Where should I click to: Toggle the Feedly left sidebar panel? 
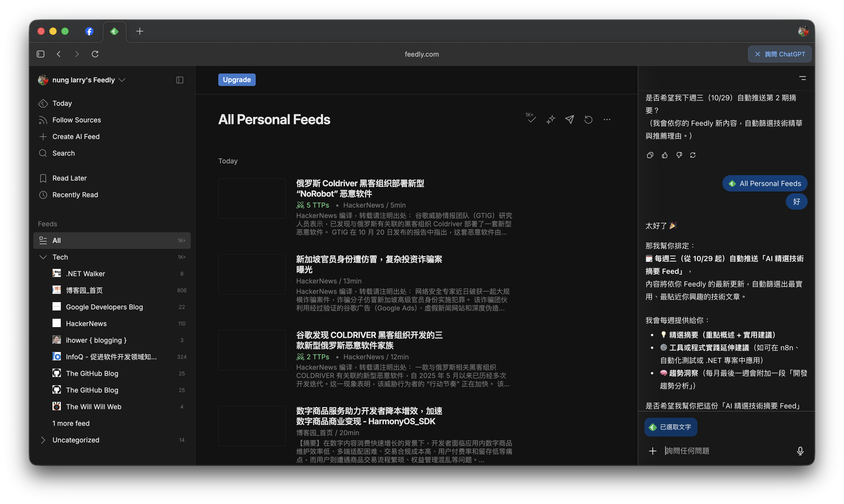180,80
